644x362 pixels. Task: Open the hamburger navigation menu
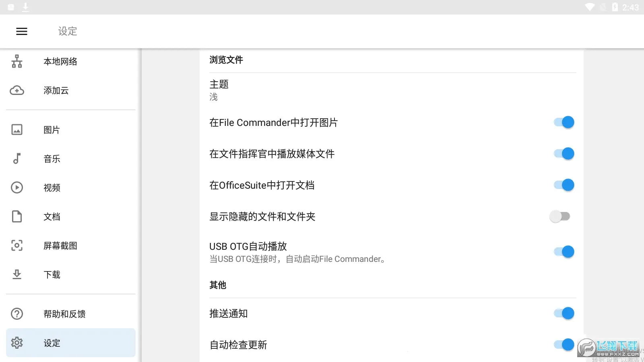click(22, 31)
